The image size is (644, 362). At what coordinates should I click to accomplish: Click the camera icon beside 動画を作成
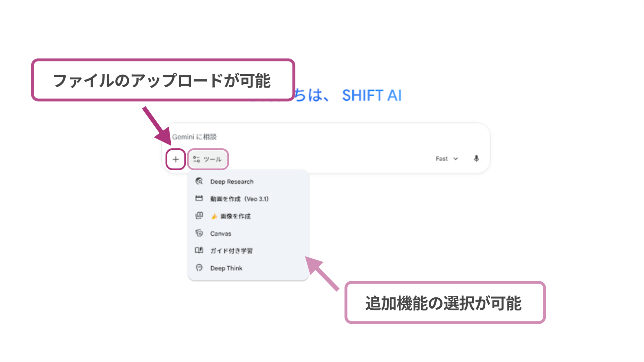tap(199, 198)
